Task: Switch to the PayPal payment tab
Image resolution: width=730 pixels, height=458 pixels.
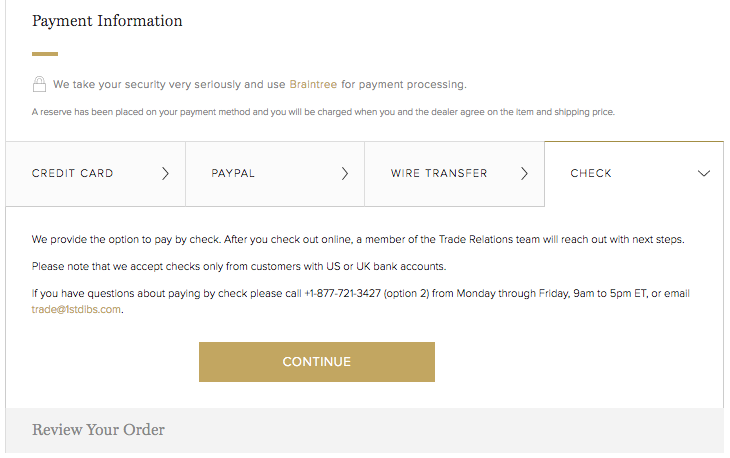Action: pos(275,174)
